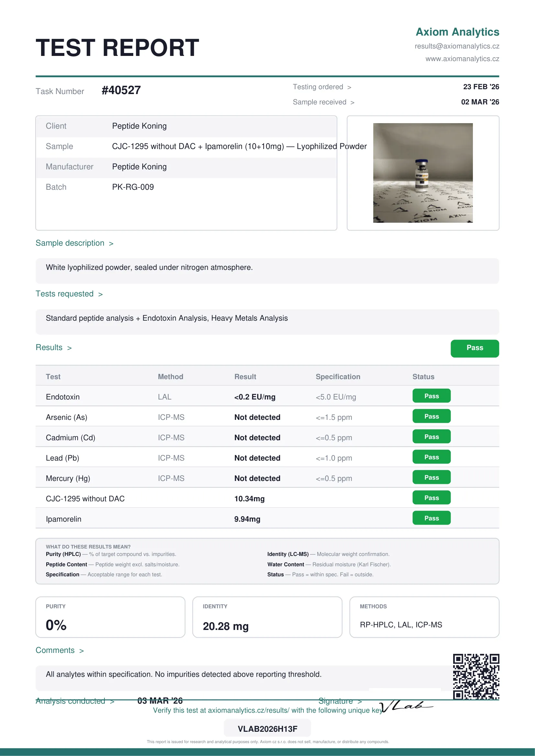The width and height of the screenshot is (535, 756).
Task: Click the METHODS value RP-HPLC, LAL, ICP-MS
Action: [x=401, y=625]
